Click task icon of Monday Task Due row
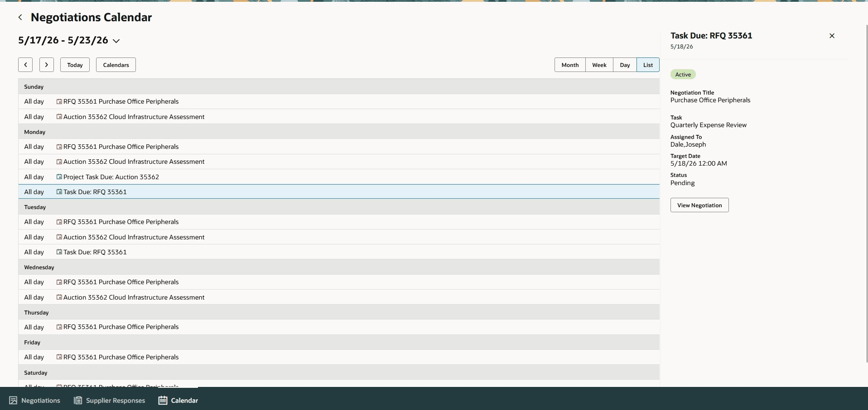The image size is (868, 410). [x=59, y=192]
